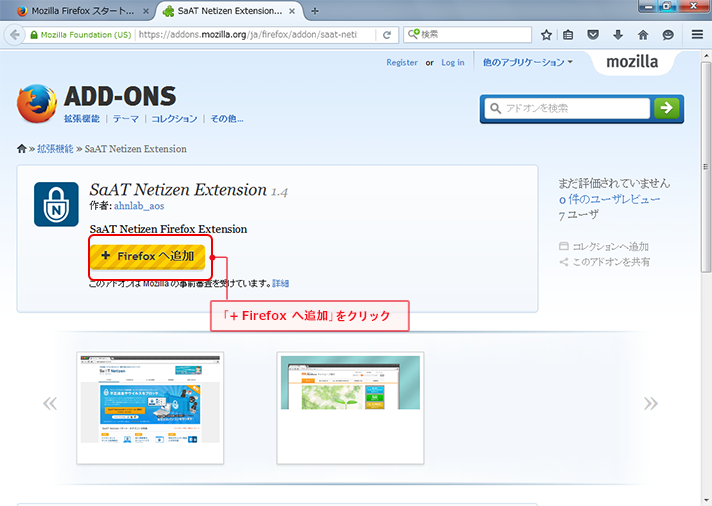The image size is (712, 506).
Task: Open author ahnlab_aos profile link
Action: click(139, 206)
